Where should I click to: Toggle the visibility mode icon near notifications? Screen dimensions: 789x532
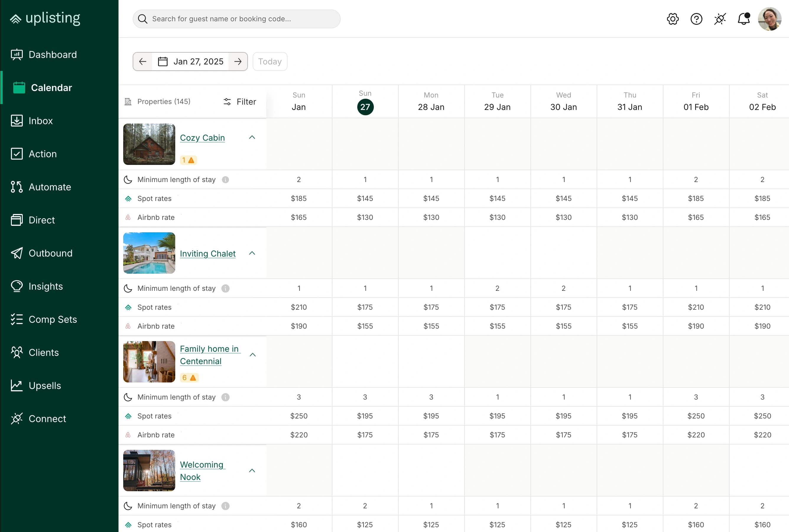[x=720, y=19]
